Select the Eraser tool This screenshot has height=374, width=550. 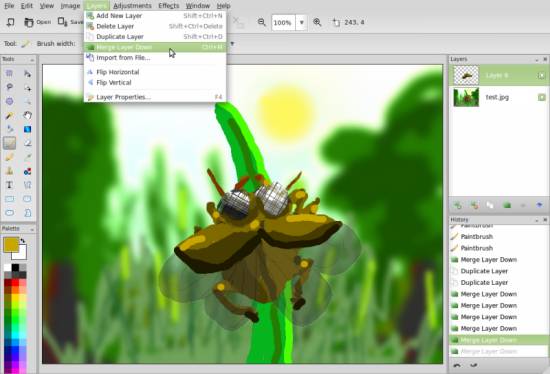27,143
